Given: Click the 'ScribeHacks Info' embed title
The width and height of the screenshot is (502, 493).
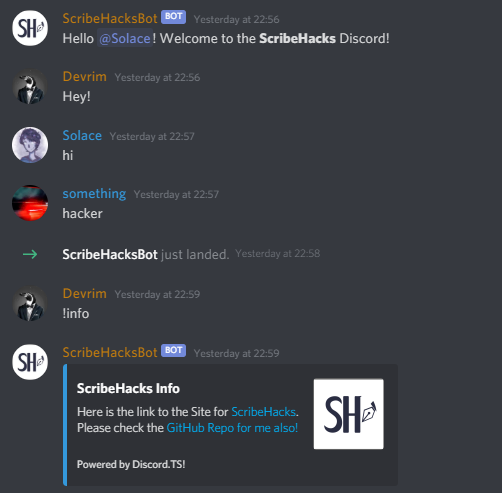Looking at the screenshot, I should point(128,389).
